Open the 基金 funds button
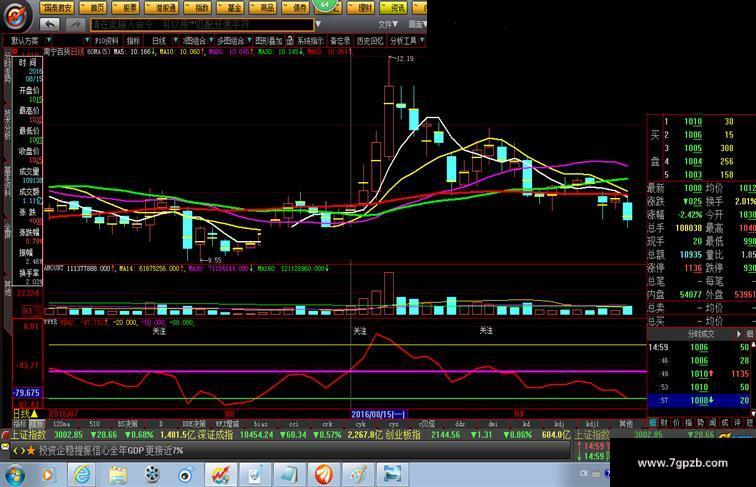This screenshot has height=487, width=756. [231, 8]
